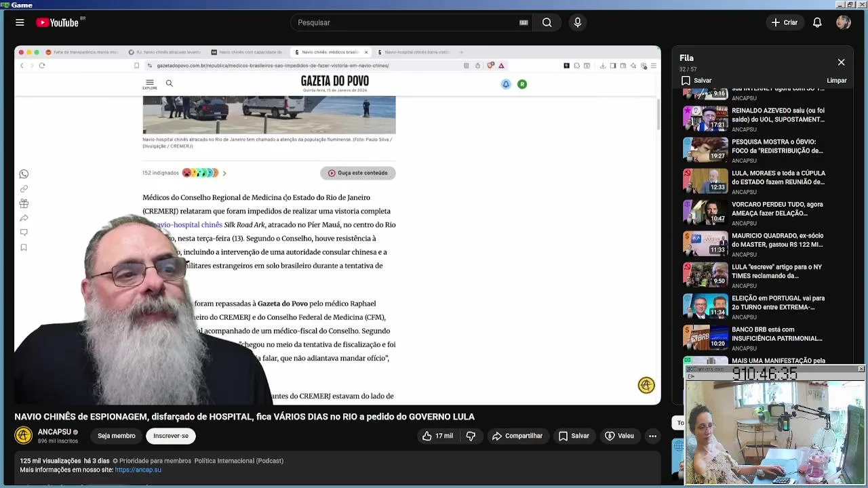The width and height of the screenshot is (868, 488).
Task: Click the copy-link icon beside article
Action: [x=24, y=188]
